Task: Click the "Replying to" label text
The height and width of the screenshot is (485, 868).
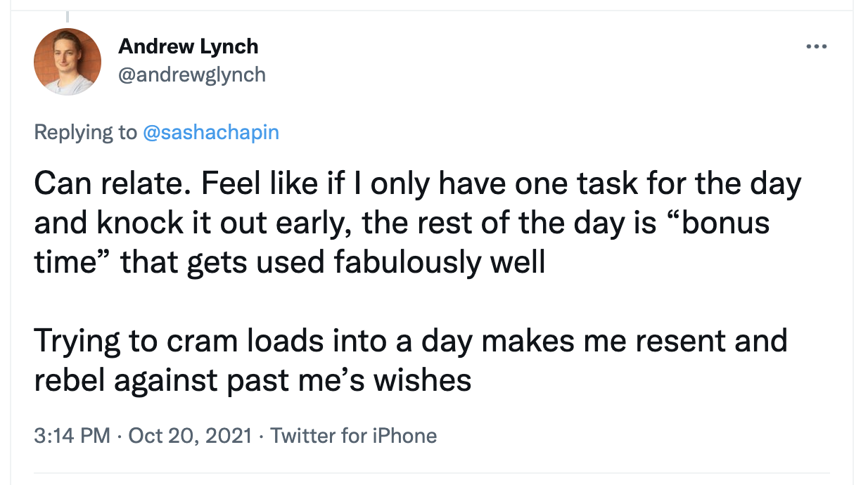Action: tap(86, 132)
